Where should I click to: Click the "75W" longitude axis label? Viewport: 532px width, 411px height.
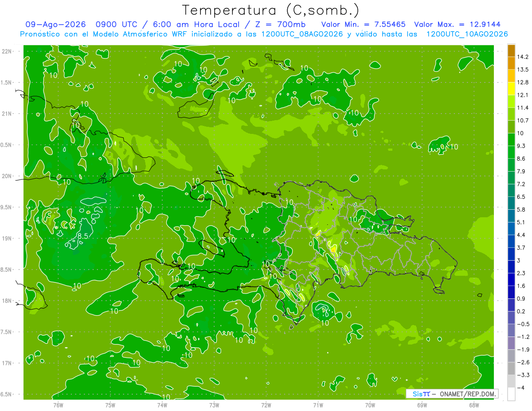click(x=110, y=405)
